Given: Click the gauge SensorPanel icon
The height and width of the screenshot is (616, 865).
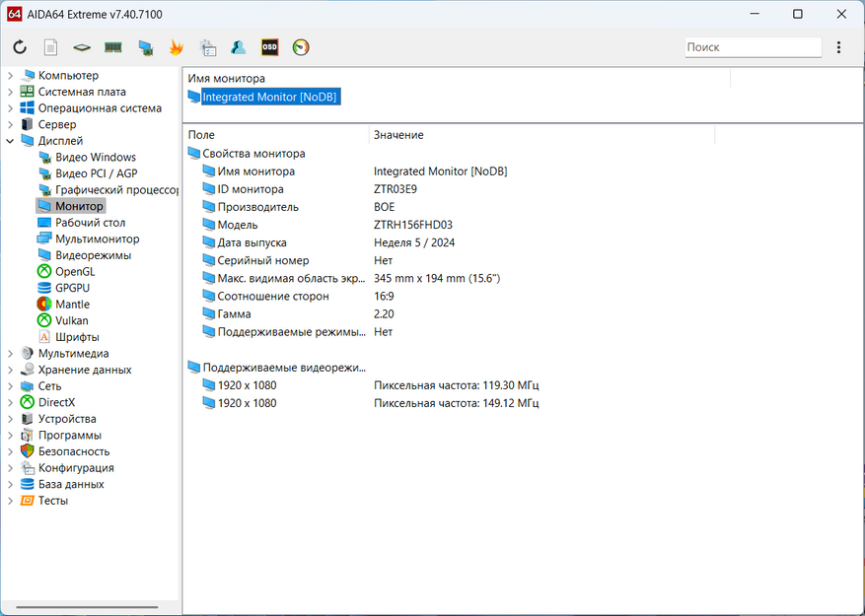Looking at the screenshot, I should click(x=301, y=47).
